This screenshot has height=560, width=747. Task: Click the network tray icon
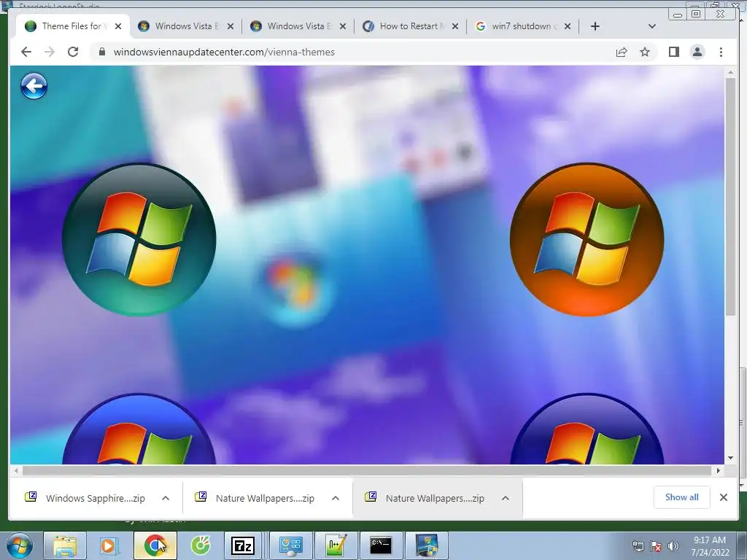coord(638,547)
